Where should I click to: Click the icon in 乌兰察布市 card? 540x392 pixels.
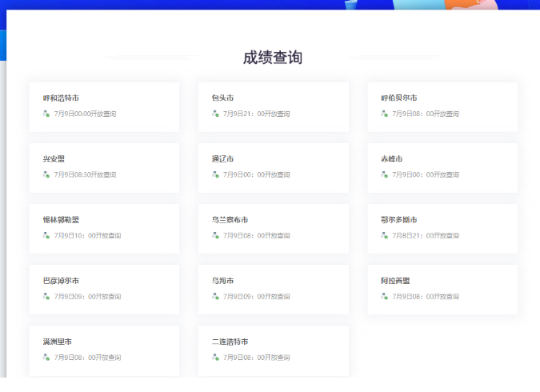coord(215,235)
